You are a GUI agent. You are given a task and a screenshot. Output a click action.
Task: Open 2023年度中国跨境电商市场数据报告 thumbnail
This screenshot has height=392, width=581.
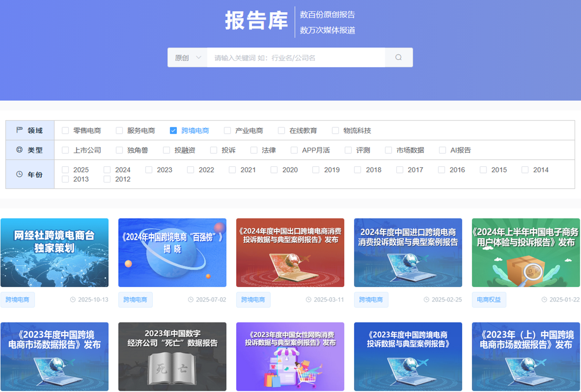(x=55, y=356)
